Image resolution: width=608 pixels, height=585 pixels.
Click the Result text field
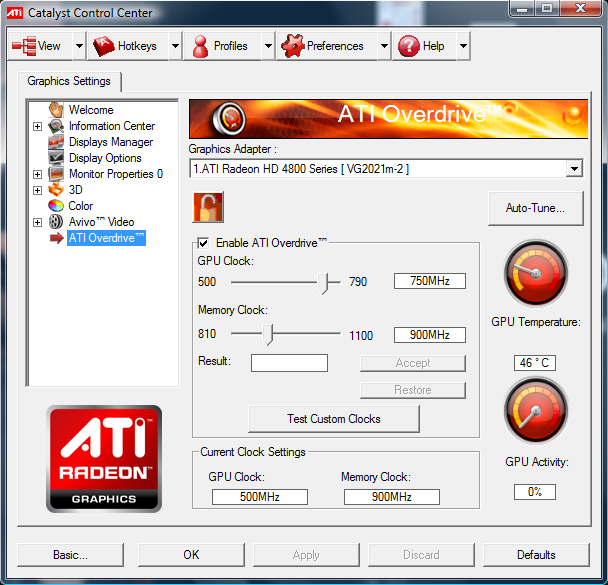point(289,363)
